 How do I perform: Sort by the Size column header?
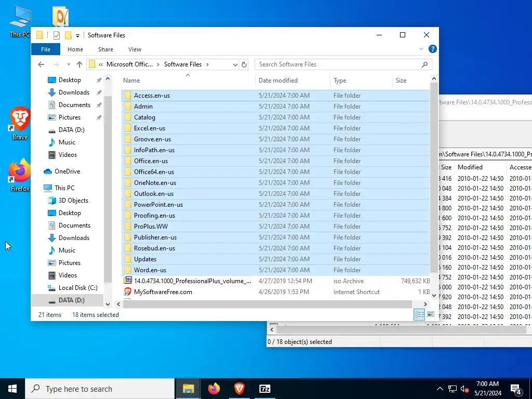pos(411,81)
